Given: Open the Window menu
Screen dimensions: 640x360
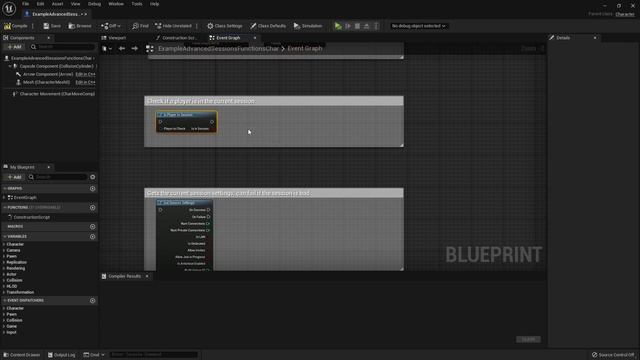Looking at the screenshot, I should point(116,4).
